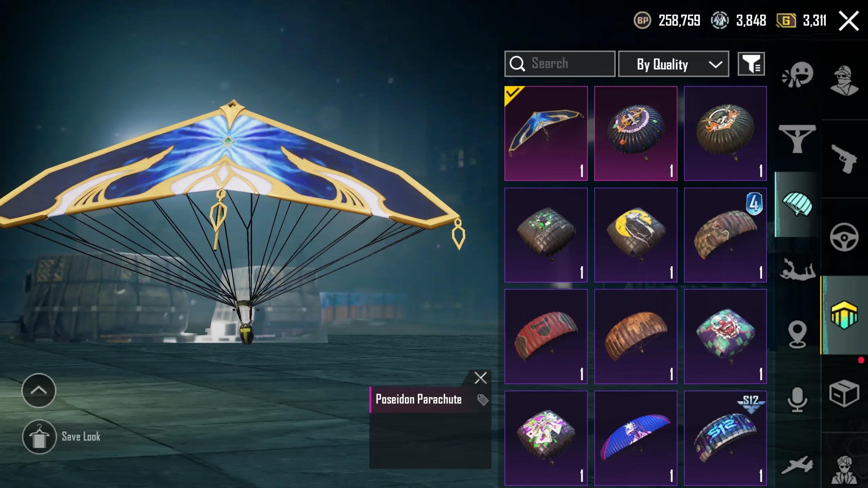This screenshot has height=488, width=868.
Task: Switch to the pistol weapons tab
Action: click(844, 158)
